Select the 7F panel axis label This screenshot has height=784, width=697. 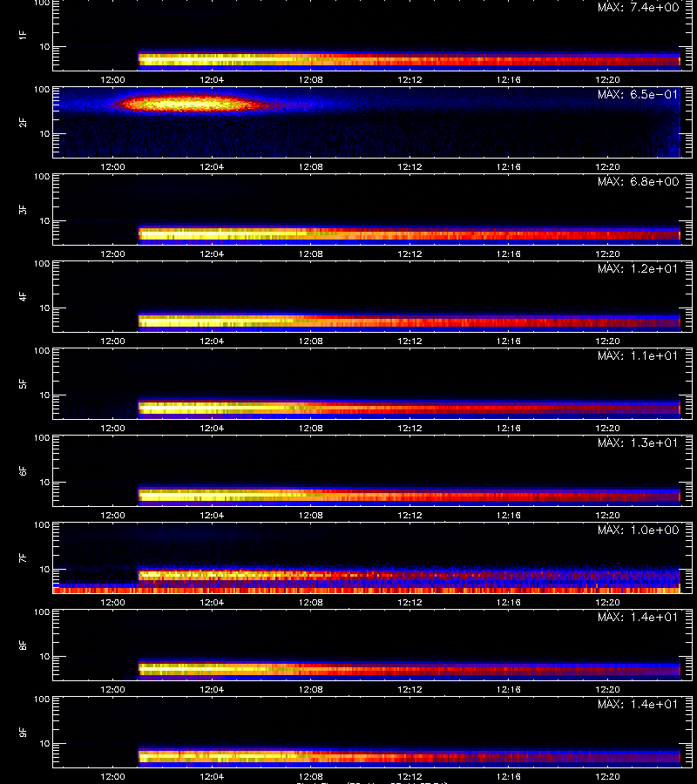click(23, 558)
